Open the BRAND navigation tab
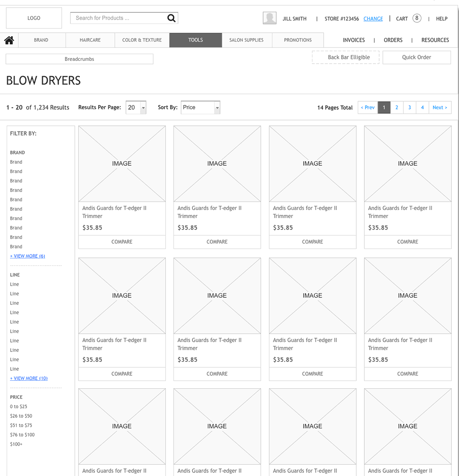This screenshot has height=476, width=459. click(x=41, y=40)
